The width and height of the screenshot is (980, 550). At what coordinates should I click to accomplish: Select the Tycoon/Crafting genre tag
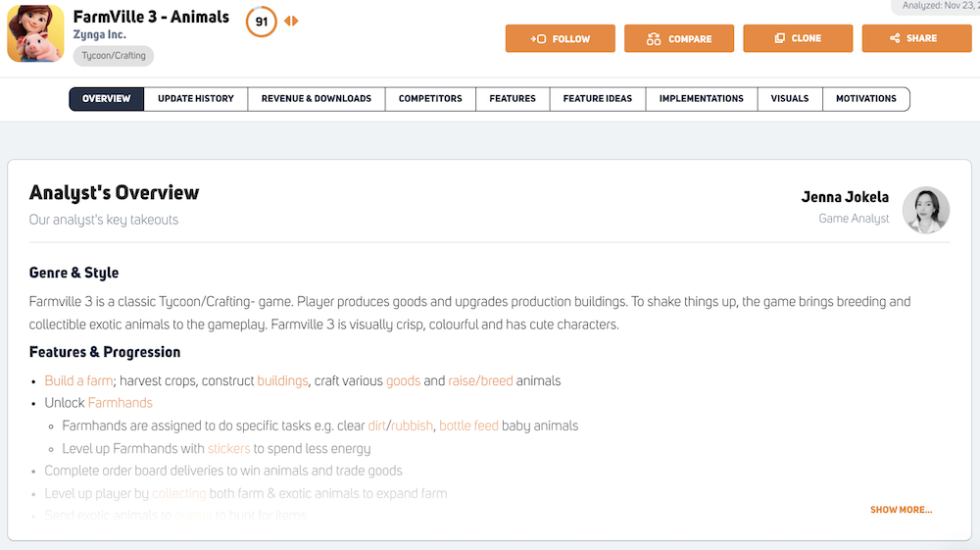pos(113,56)
